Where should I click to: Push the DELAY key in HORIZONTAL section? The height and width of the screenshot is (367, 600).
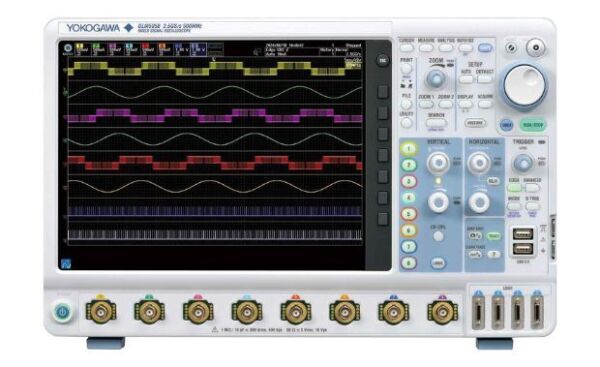[493, 181]
